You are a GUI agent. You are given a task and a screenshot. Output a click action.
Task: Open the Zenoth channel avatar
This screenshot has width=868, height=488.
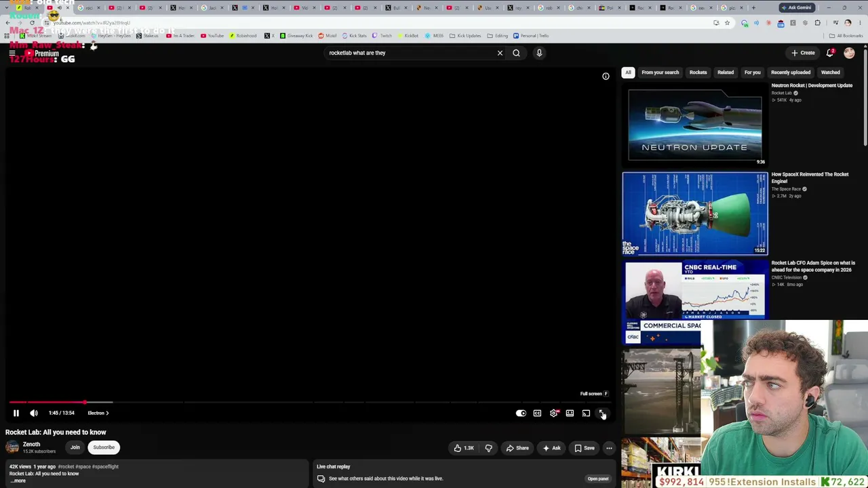[12, 447]
